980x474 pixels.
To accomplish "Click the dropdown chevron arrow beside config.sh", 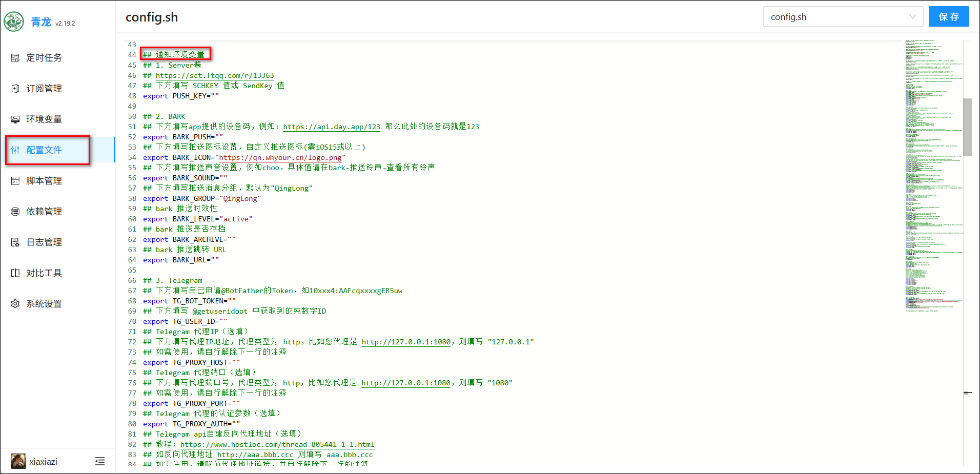I will 912,17.
